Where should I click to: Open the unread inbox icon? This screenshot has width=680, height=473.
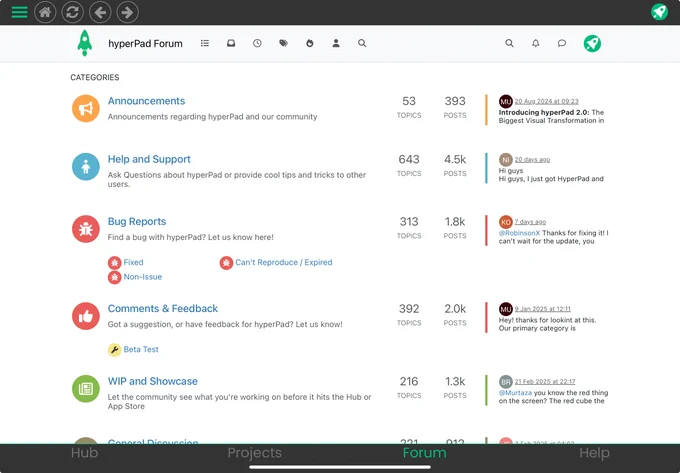click(231, 43)
